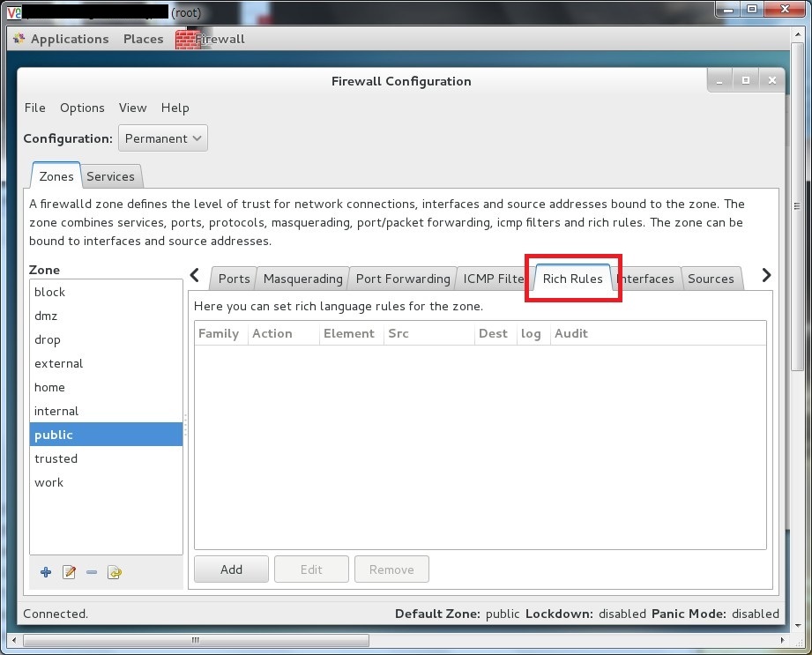This screenshot has height=655, width=812.
Task: Open the View menu
Action: (132, 108)
